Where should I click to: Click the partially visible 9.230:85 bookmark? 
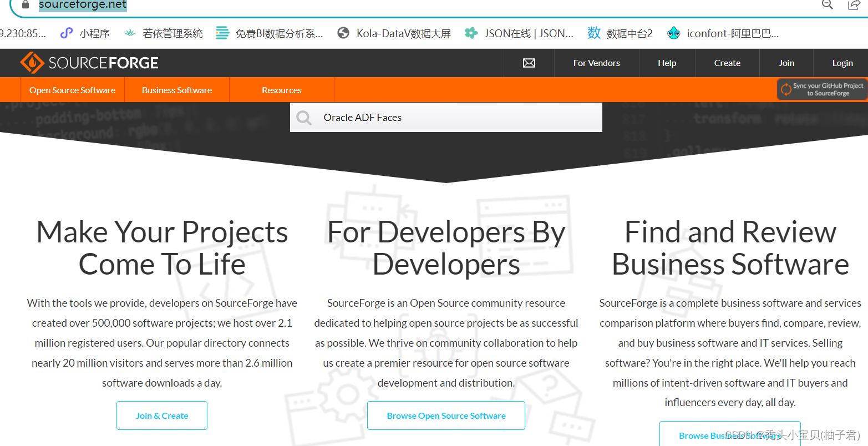coord(23,33)
